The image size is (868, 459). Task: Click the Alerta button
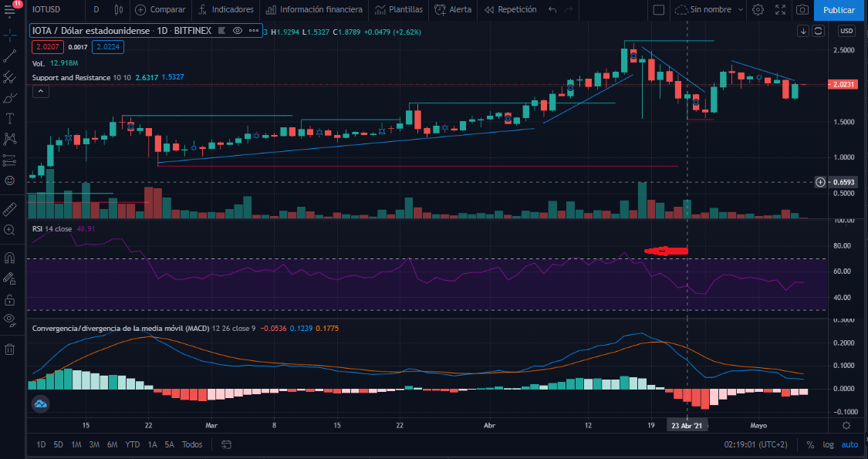[453, 10]
